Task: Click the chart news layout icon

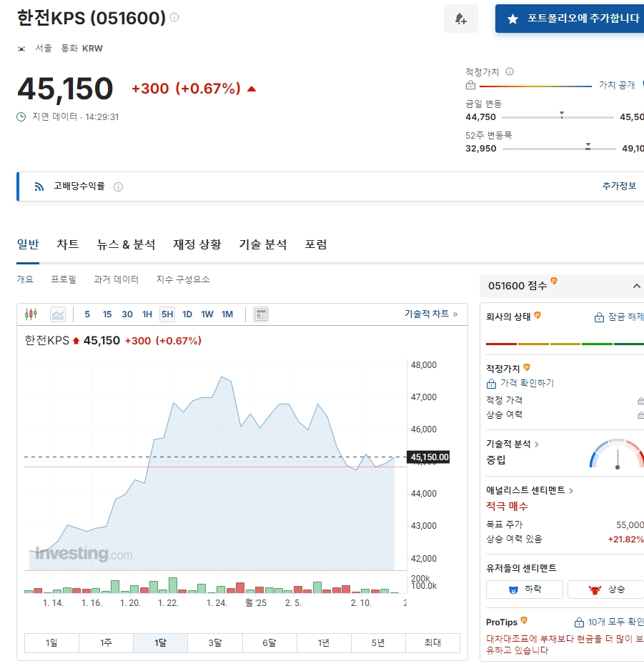Action: click(x=261, y=314)
